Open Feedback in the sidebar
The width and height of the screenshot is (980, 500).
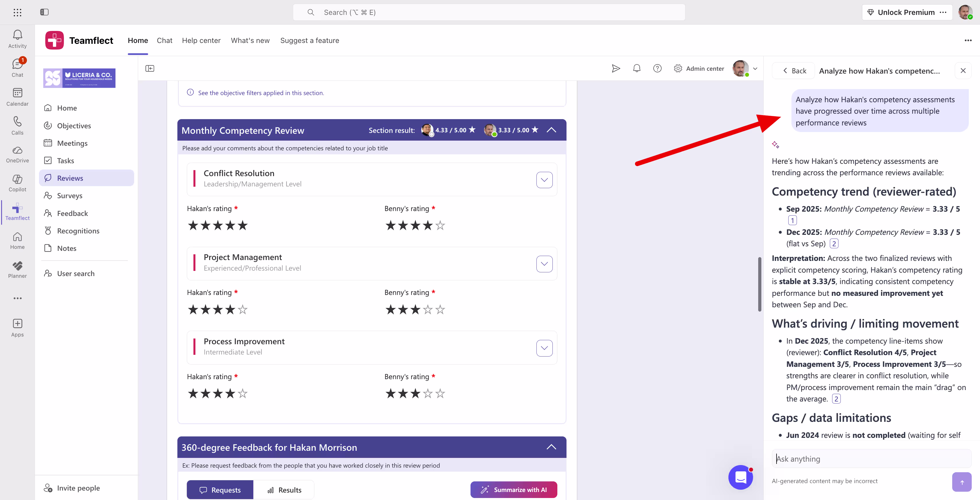(86, 213)
